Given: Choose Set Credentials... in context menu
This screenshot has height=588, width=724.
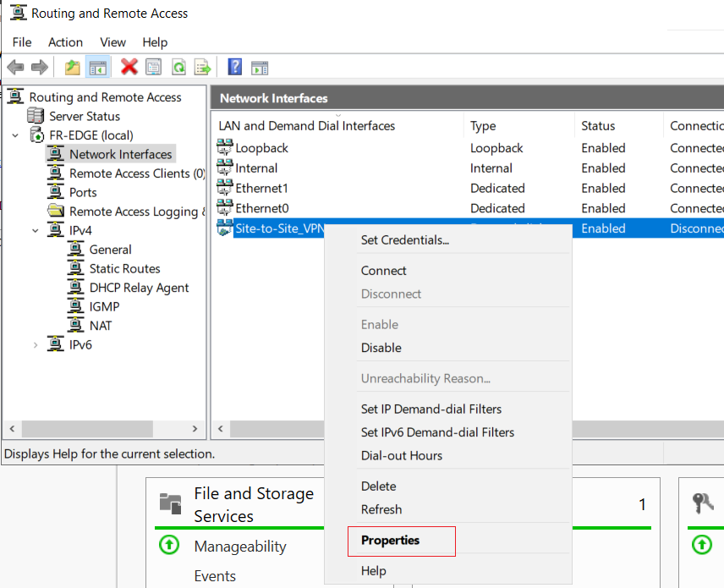Looking at the screenshot, I should point(405,240).
